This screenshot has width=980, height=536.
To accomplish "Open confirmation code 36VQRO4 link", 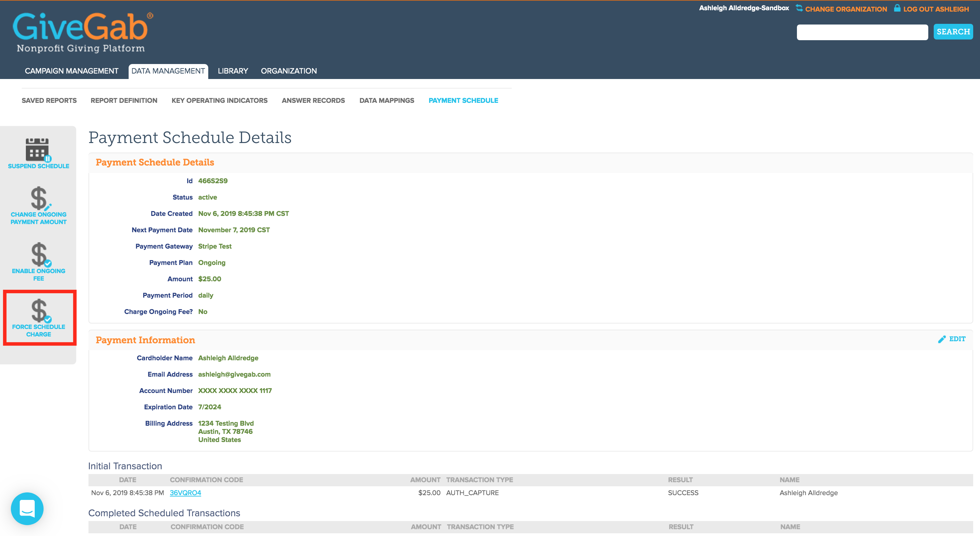I will (185, 493).
